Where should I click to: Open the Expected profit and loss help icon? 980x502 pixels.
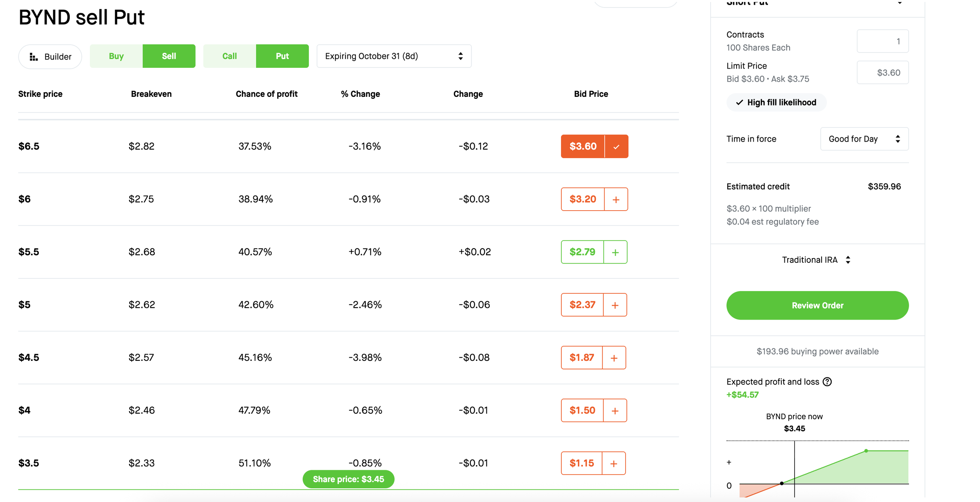827,382
